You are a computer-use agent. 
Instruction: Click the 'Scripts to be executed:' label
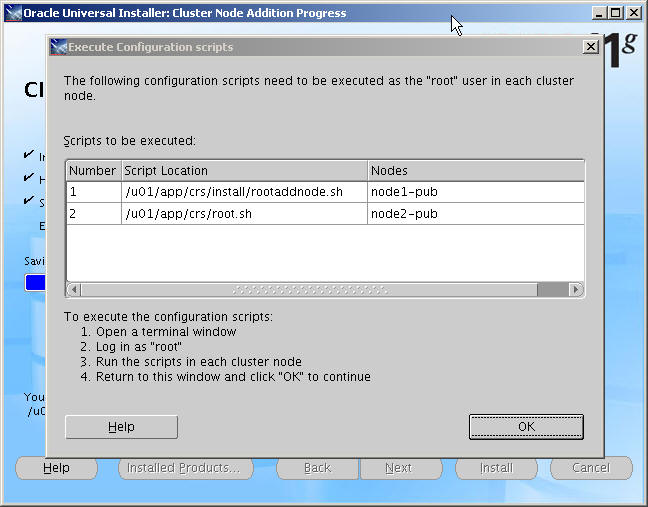tap(129, 141)
